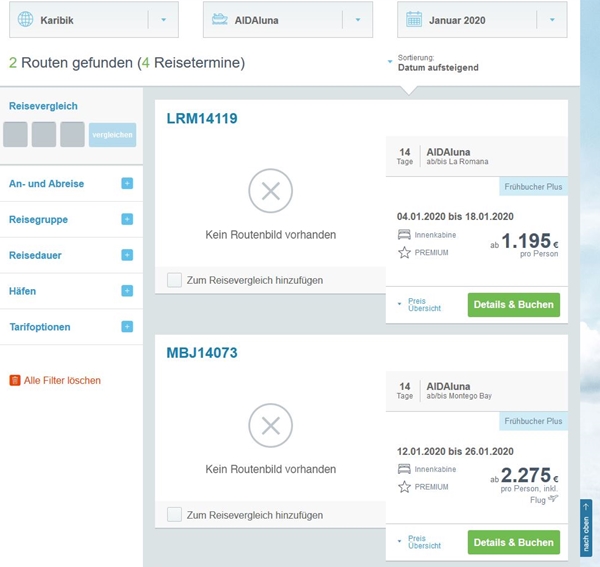Viewport: 600px width, 567px height.
Task: Click the globe icon beside Karibik
Action: (x=25, y=19)
